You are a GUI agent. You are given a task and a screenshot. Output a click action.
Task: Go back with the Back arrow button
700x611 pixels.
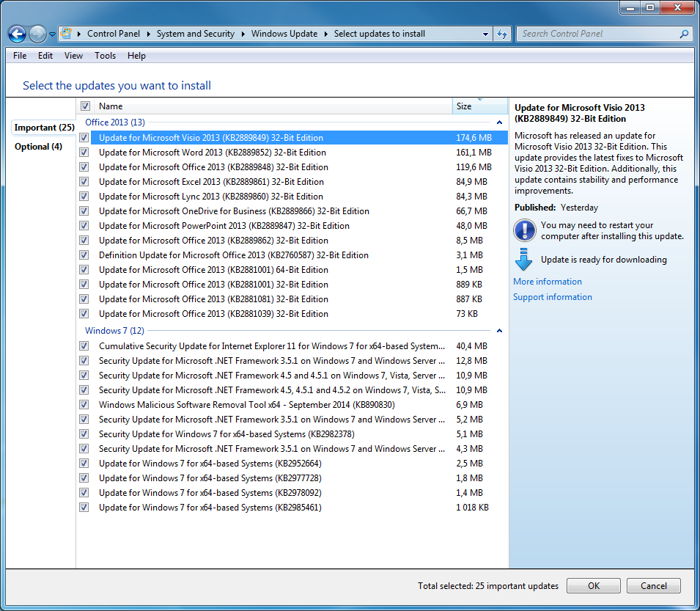tap(17, 34)
